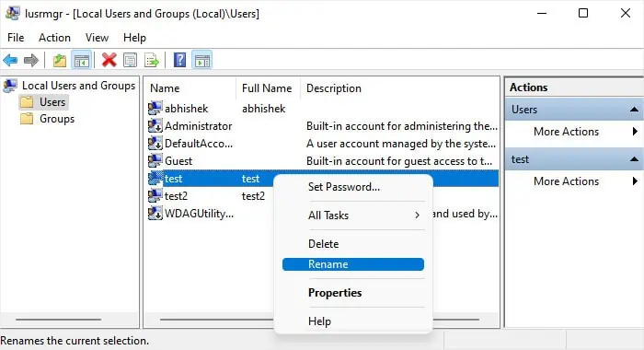
Task: Open the View menu
Action: click(x=97, y=38)
